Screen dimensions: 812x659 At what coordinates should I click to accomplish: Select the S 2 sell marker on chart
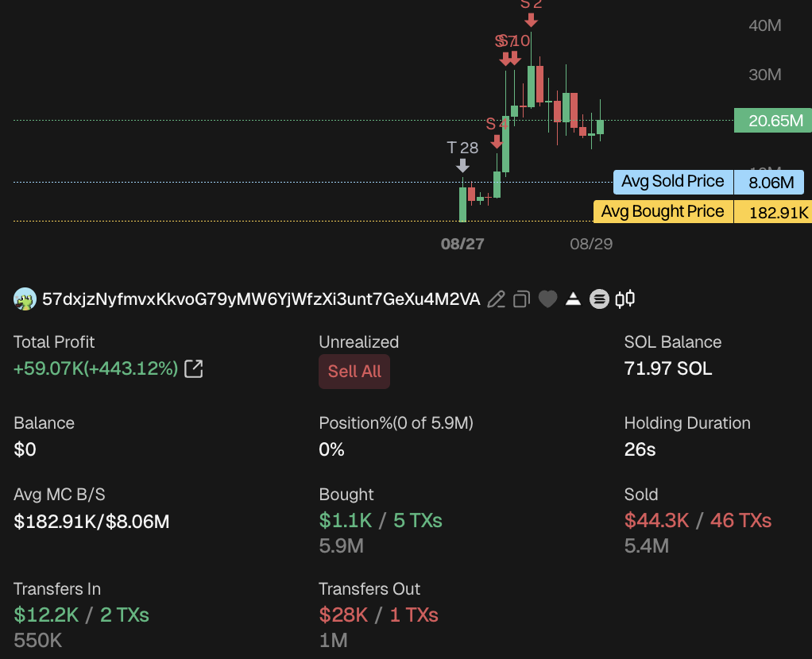click(531, 13)
